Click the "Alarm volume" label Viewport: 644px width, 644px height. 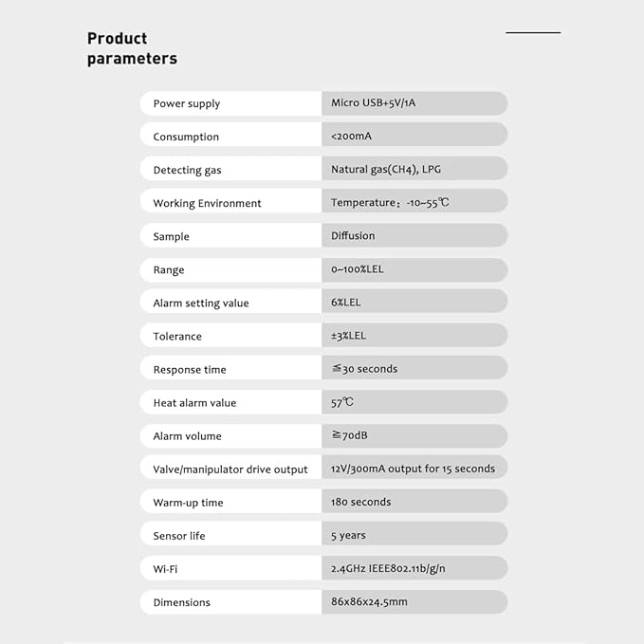(187, 436)
